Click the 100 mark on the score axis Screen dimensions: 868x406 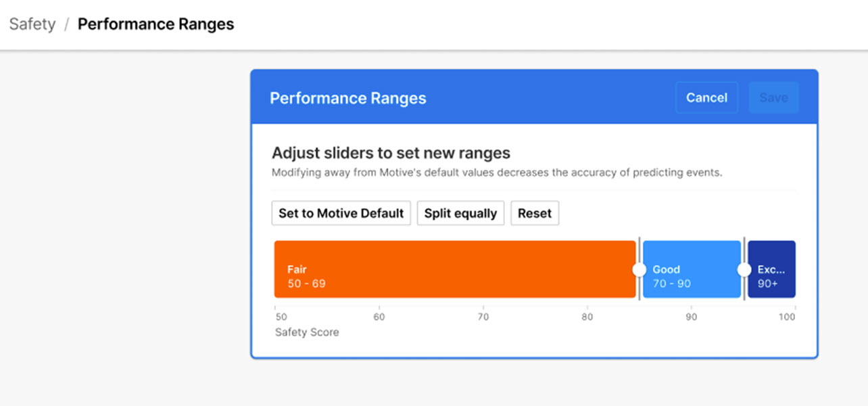[786, 317]
